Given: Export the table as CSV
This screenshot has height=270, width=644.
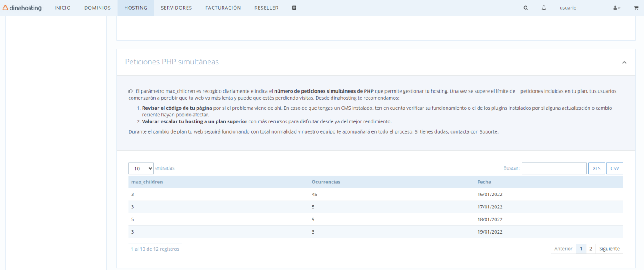Looking at the screenshot, I should point(615,168).
